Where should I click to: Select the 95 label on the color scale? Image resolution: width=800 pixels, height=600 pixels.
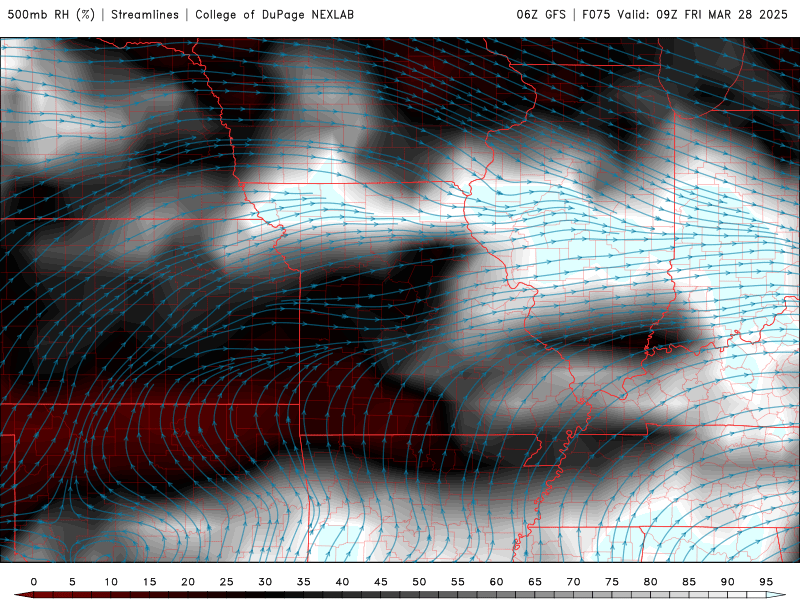pos(766,582)
